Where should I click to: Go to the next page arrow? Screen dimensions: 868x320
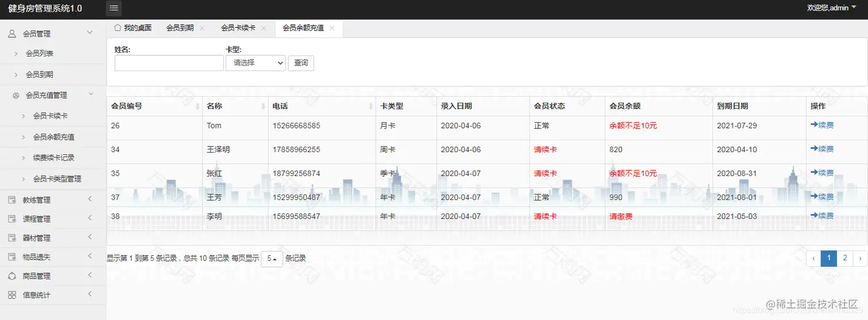(x=859, y=259)
